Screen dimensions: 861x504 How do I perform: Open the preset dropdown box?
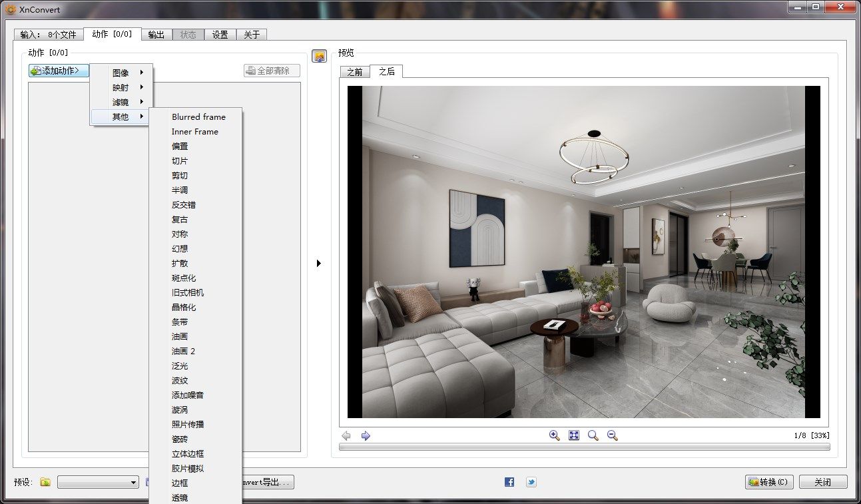point(98,482)
